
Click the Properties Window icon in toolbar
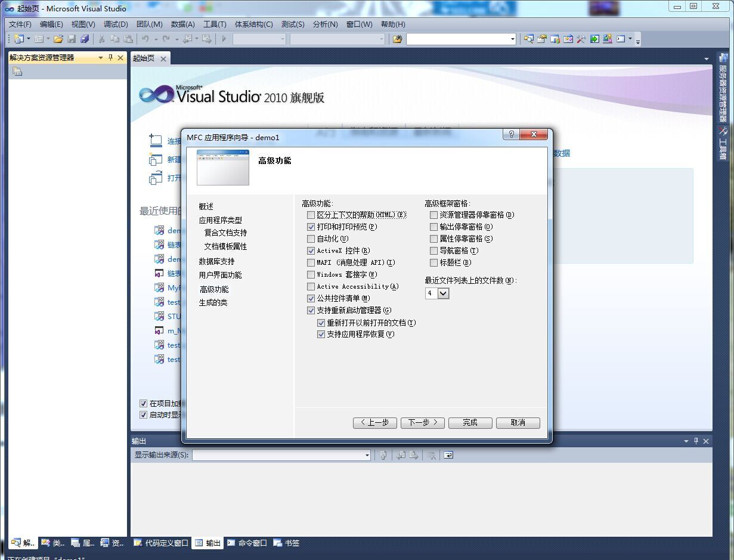[542, 39]
